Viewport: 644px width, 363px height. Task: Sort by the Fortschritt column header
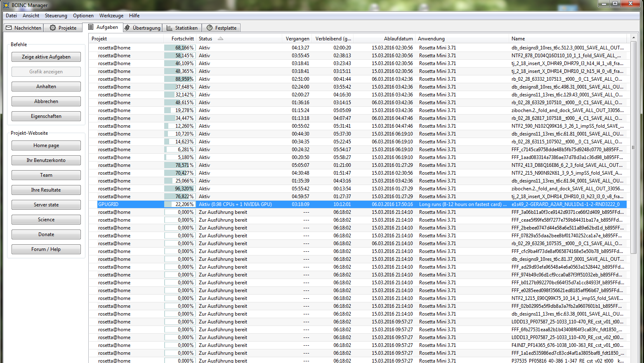tap(180, 39)
